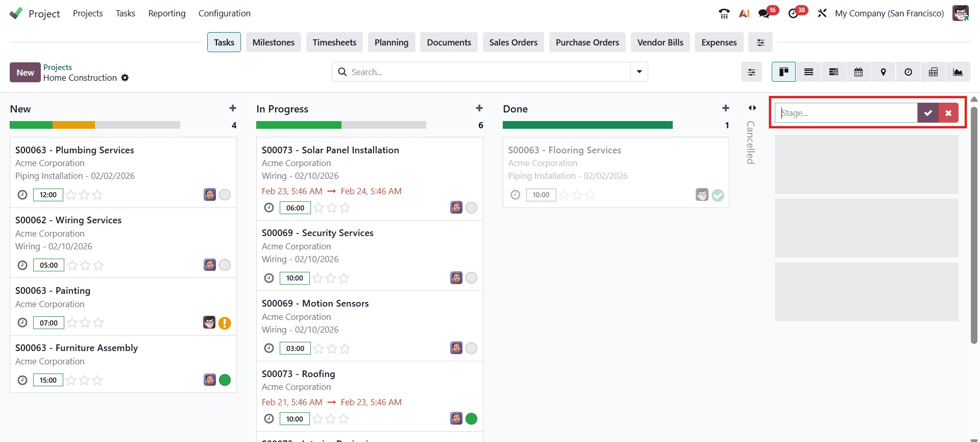The height and width of the screenshot is (442, 980).
Task: Click assignee avatar on Roofing card
Action: tap(456, 418)
